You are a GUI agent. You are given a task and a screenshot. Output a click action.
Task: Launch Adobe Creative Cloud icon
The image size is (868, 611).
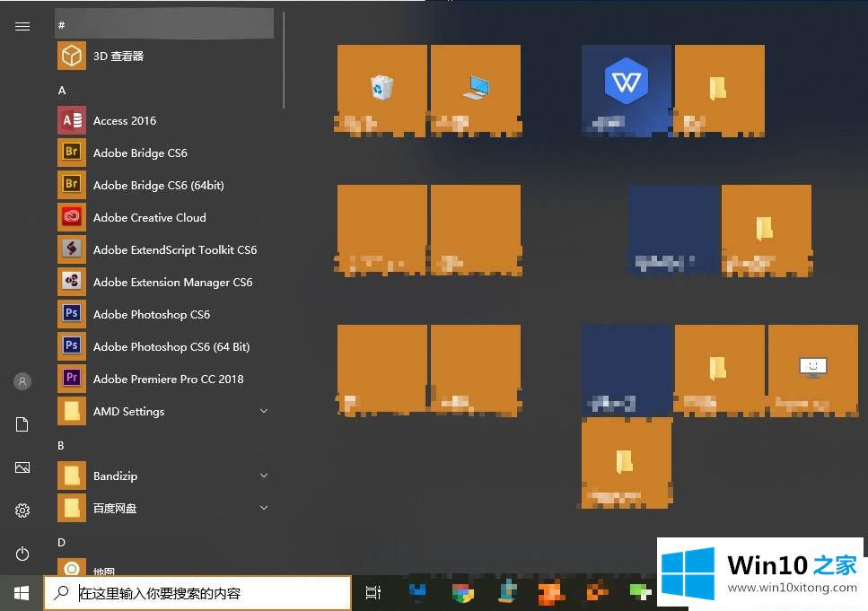tap(72, 217)
